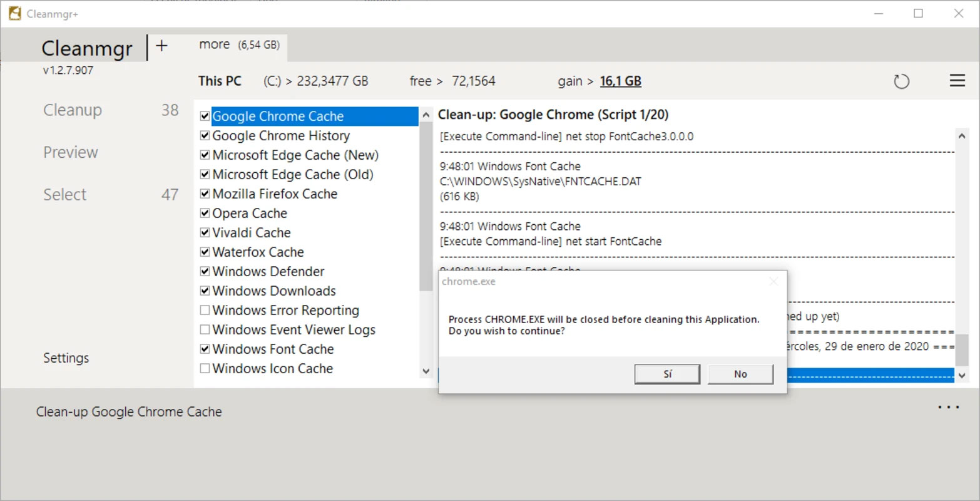The image size is (980, 501).
Task: Uncheck the Windows Font Cache checkbox
Action: pyautogui.click(x=205, y=349)
